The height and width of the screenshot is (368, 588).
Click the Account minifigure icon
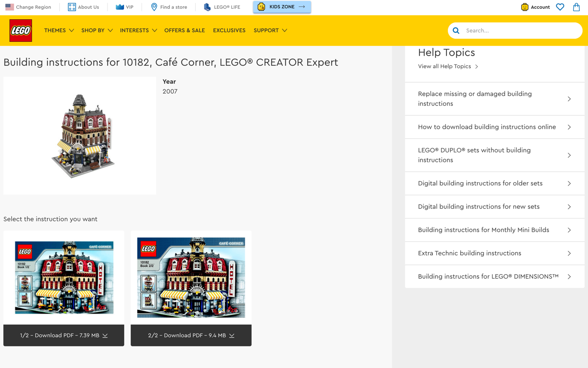click(525, 7)
